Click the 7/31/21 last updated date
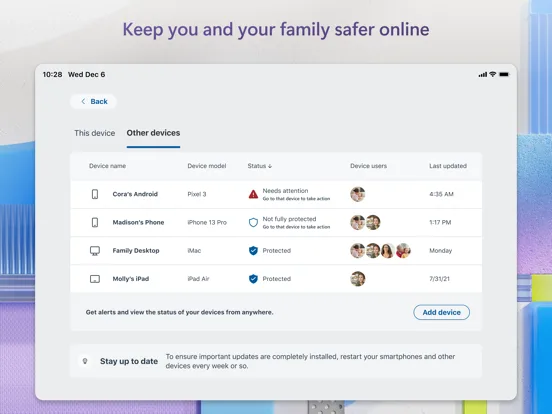 point(439,278)
